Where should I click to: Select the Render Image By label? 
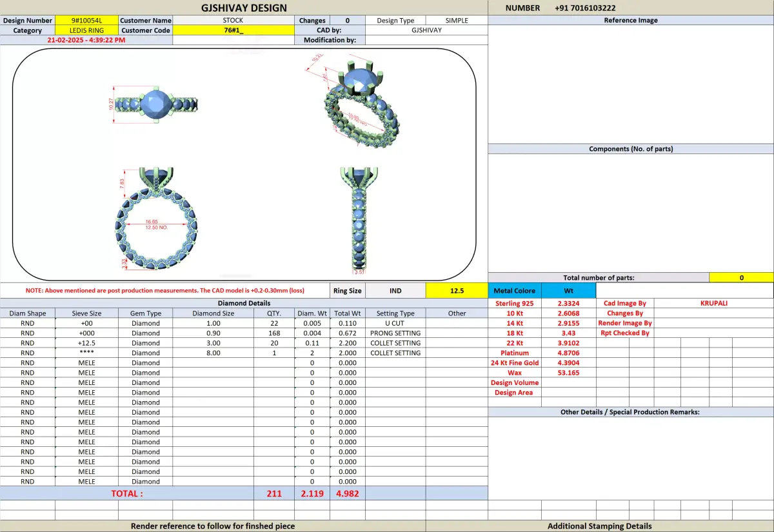point(625,323)
